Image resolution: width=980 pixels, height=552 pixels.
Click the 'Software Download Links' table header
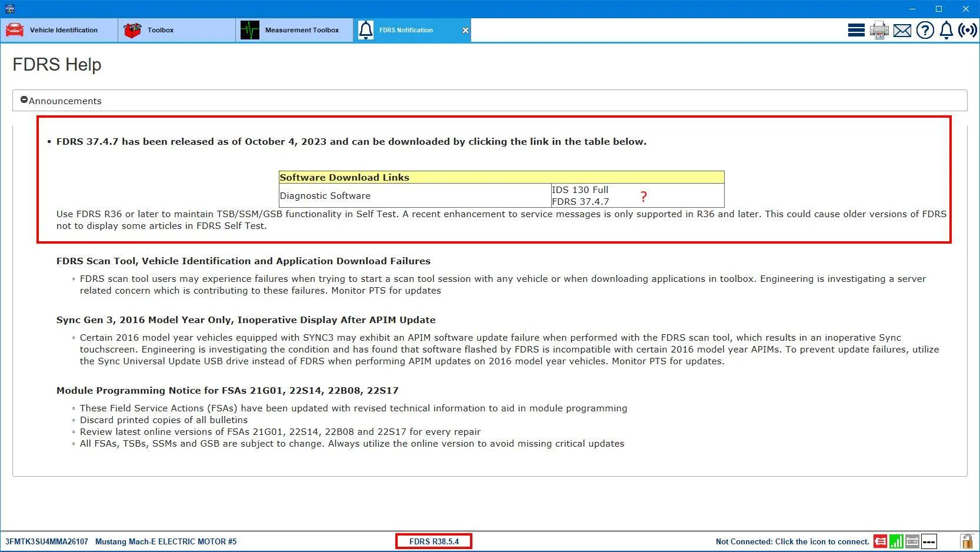[502, 177]
